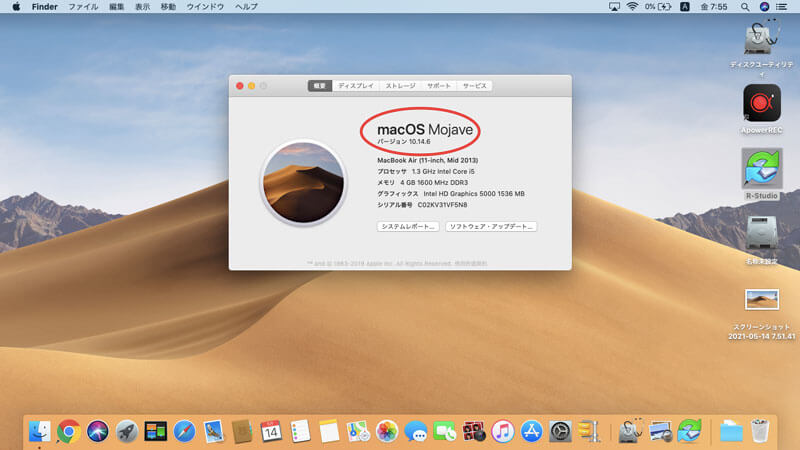Select ディスクユーティリティ desktop icon
800x450 pixels.
point(762,37)
